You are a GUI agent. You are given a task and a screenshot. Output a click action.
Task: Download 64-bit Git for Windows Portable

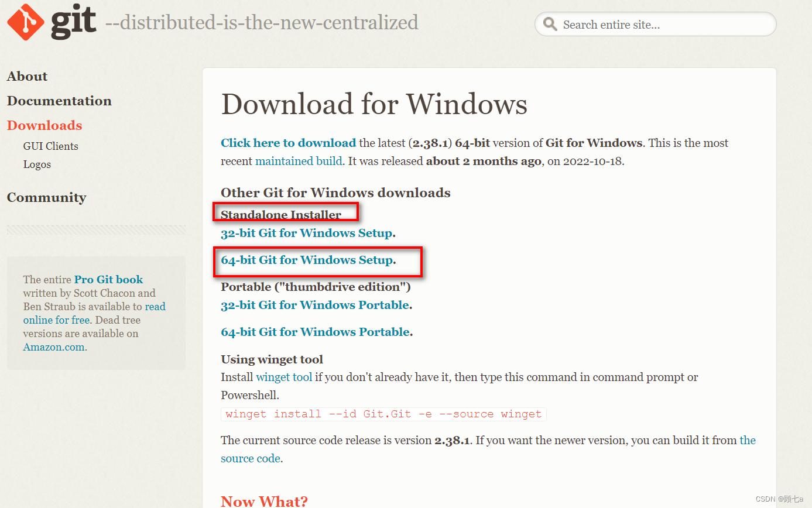pyautogui.click(x=315, y=332)
